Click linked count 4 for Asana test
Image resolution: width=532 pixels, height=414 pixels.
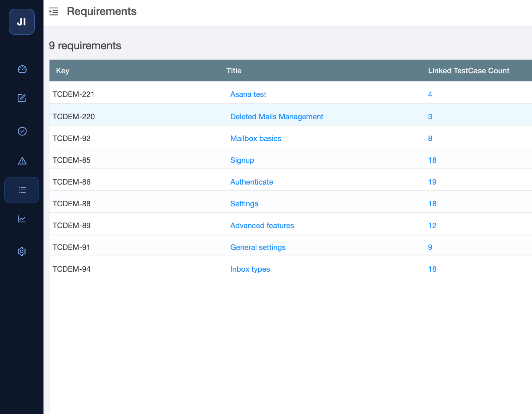(x=430, y=94)
